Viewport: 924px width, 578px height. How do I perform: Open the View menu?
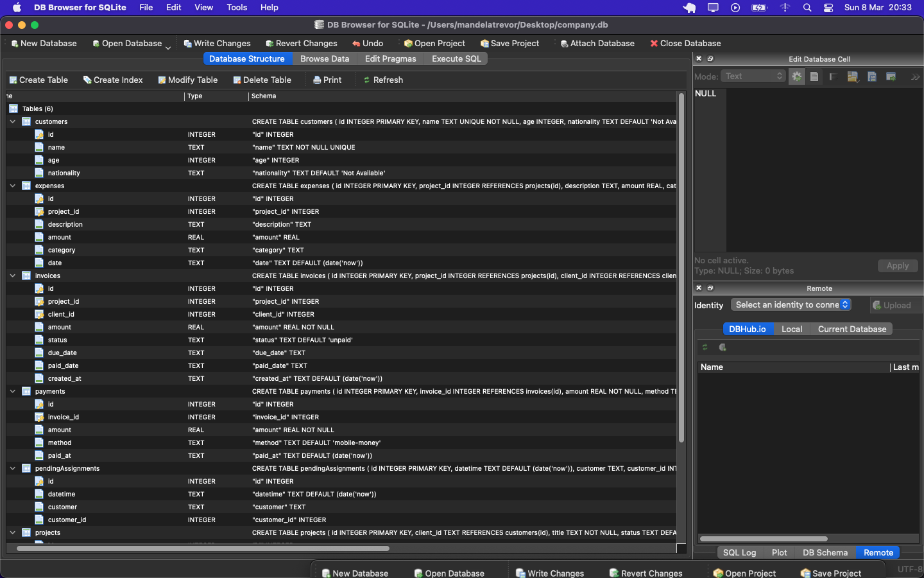[203, 7]
